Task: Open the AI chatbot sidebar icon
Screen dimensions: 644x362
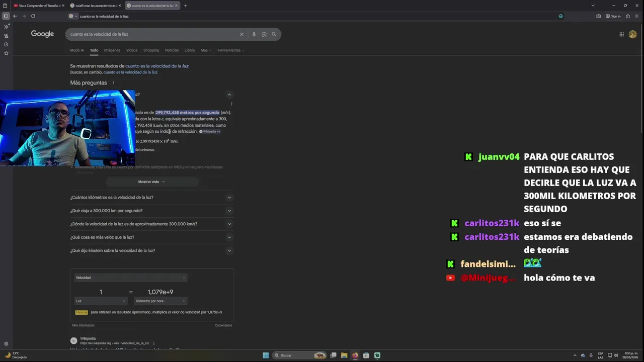Action: pos(6,27)
